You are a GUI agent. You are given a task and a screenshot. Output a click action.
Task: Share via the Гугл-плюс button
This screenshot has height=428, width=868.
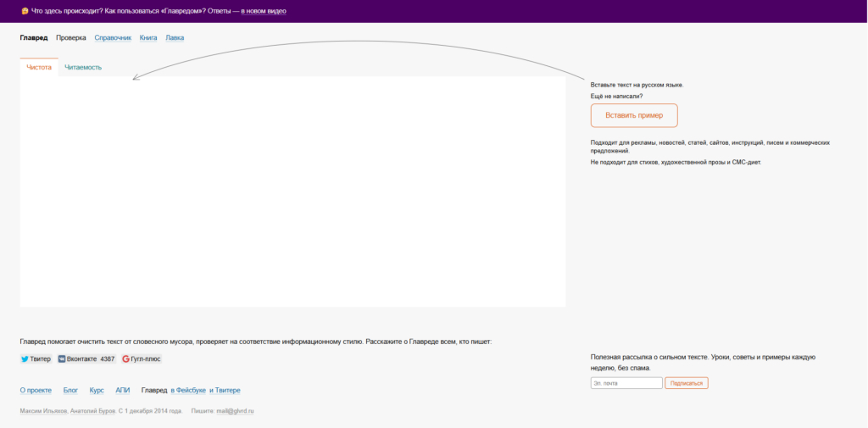tap(142, 359)
